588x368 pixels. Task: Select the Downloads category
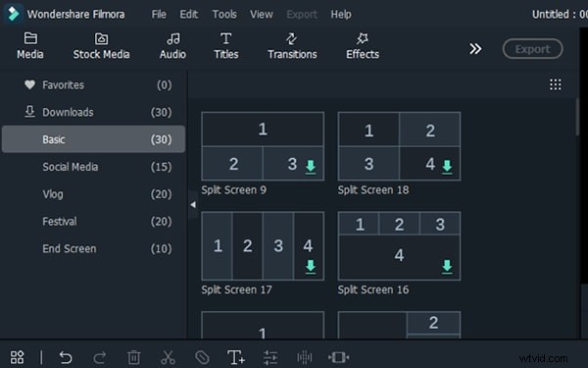(93, 112)
